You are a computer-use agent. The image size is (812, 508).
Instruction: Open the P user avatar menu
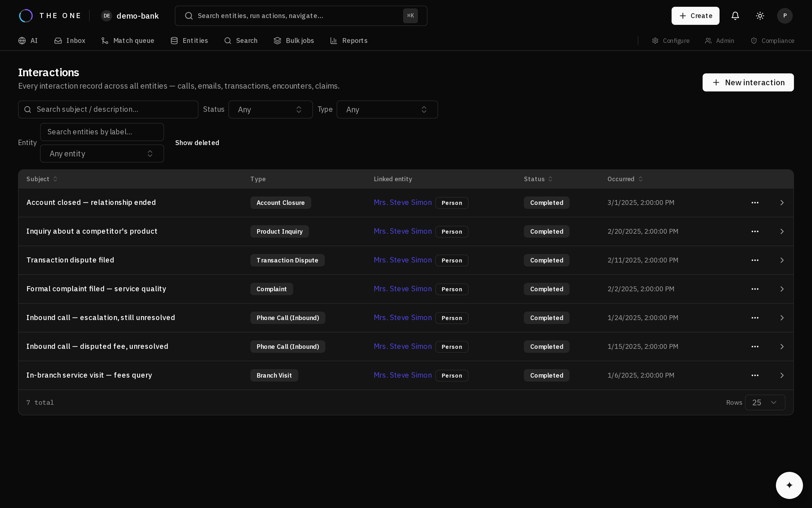coord(785,16)
